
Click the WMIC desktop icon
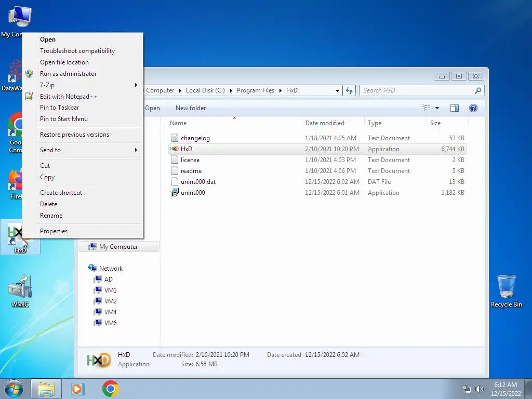tap(20, 290)
